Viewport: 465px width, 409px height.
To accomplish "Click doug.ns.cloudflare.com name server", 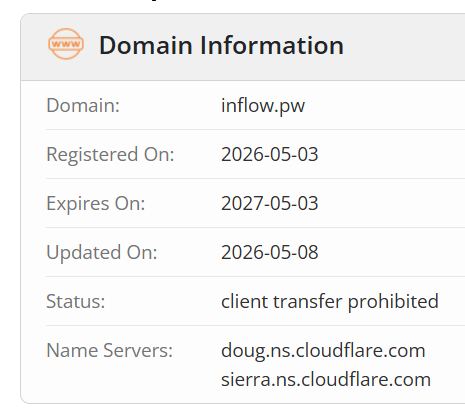I will 323,351.
